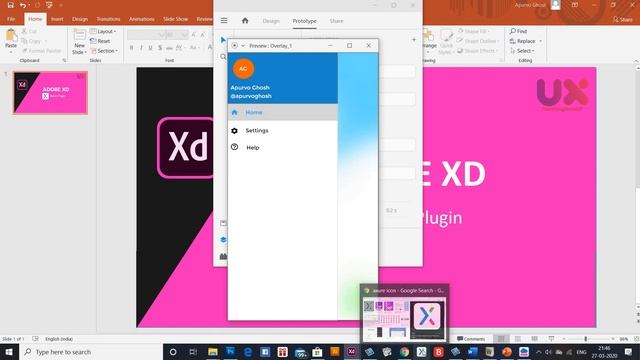
Task: Expand the Section dropdown
Action: pyautogui.click(x=104, y=51)
